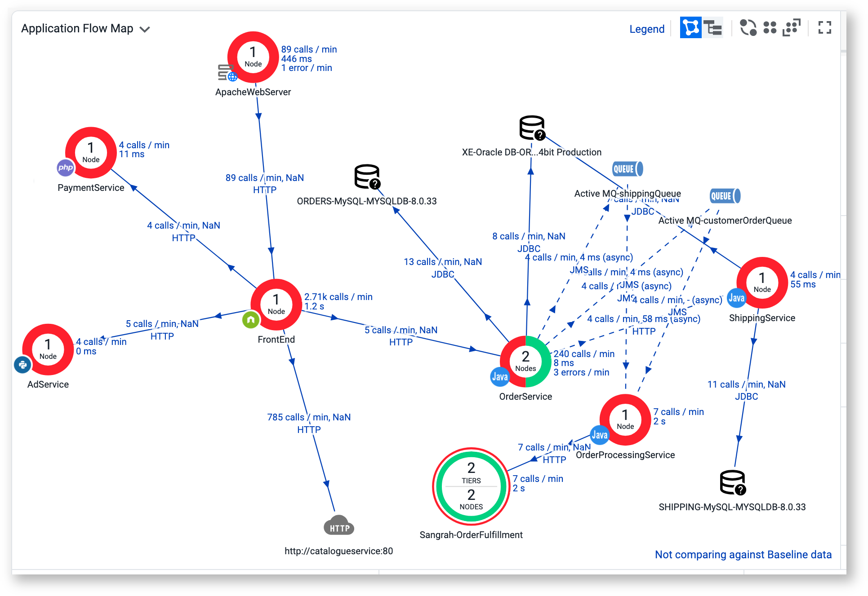Image resolution: width=868 pixels, height=596 pixels.
Task: Select the Sangrah-OrderFulfillment tiers circle
Action: pos(471,486)
